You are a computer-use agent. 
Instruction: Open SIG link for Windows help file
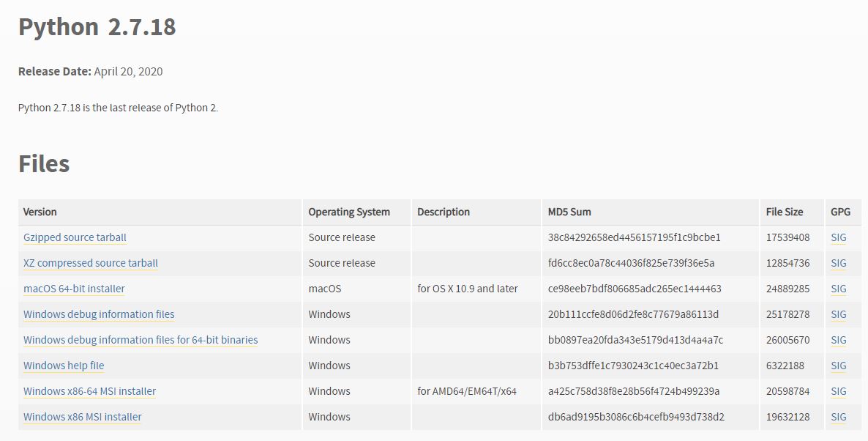pyautogui.click(x=839, y=366)
